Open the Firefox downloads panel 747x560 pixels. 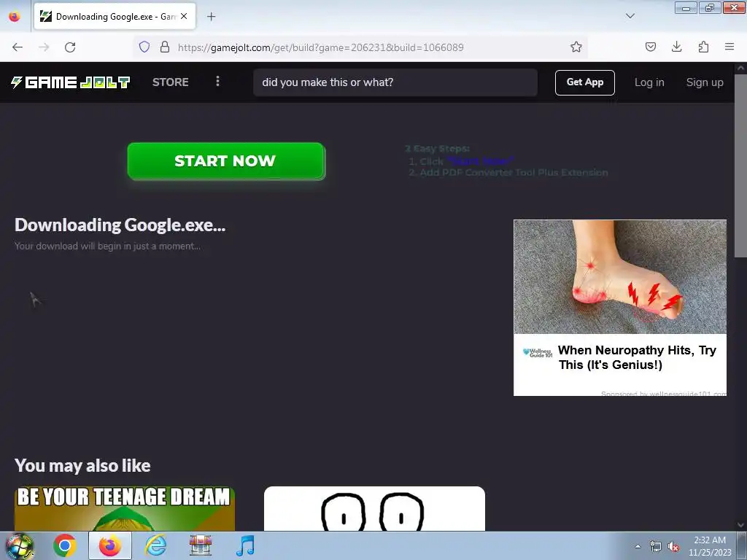coord(676,47)
